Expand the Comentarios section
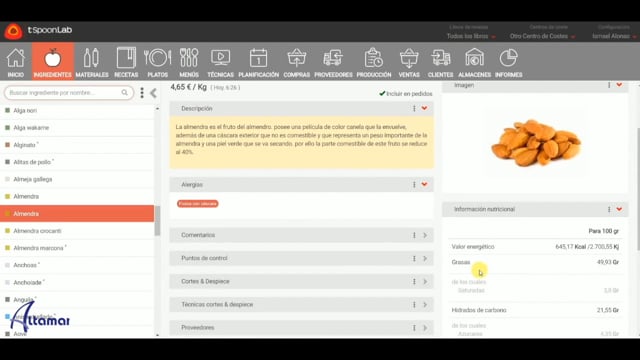The width and height of the screenshot is (640, 360). point(425,235)
